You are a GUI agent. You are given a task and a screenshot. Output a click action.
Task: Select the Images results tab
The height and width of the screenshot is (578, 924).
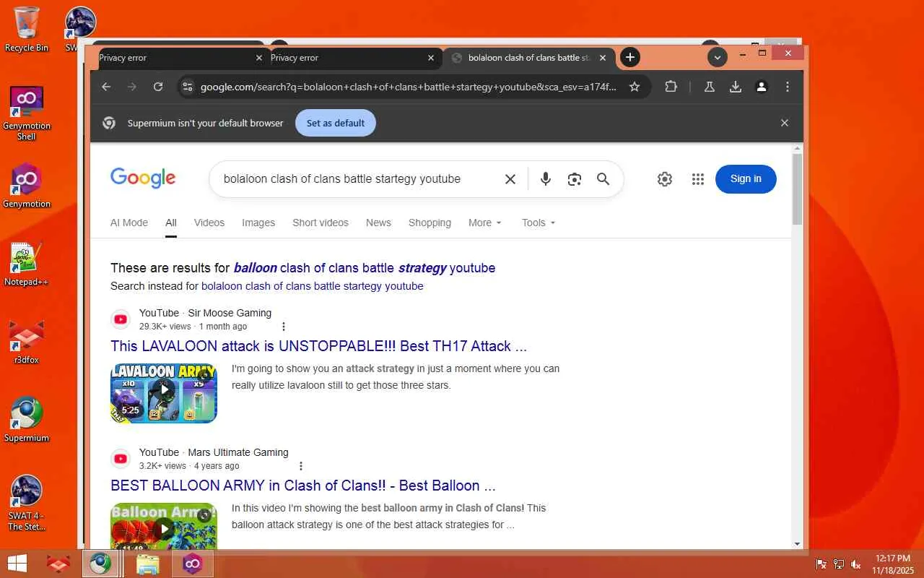[258, 223]
